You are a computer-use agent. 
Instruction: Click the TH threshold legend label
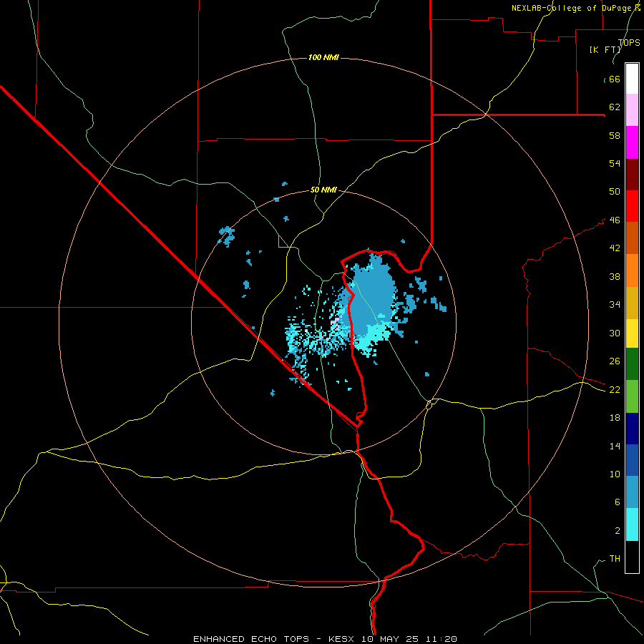pyautogui.click(x=615, y=559)
